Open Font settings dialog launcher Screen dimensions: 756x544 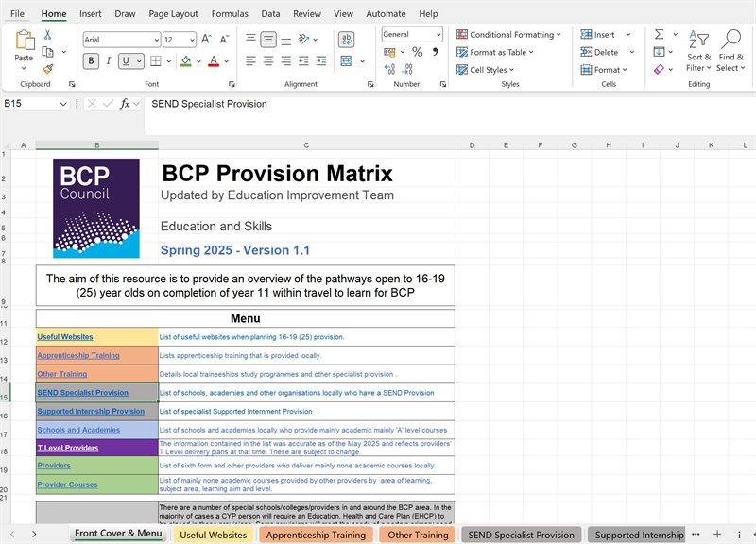[x=232, y=84]
